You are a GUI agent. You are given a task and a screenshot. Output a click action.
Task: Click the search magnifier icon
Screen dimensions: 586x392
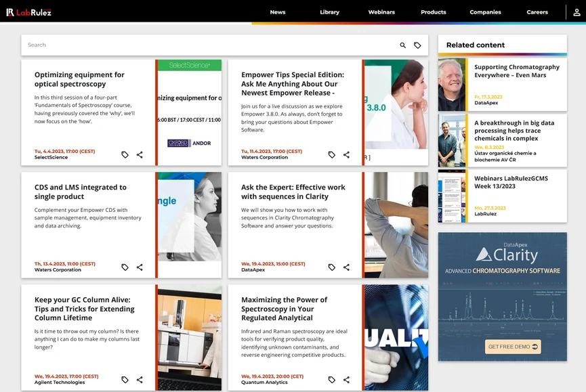click(402, 45)
